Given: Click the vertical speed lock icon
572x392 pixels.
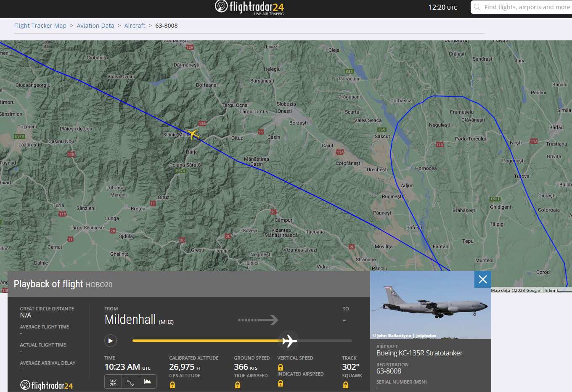Looking at the screenshot, I should pyautogui.click(x=281, y=367).
